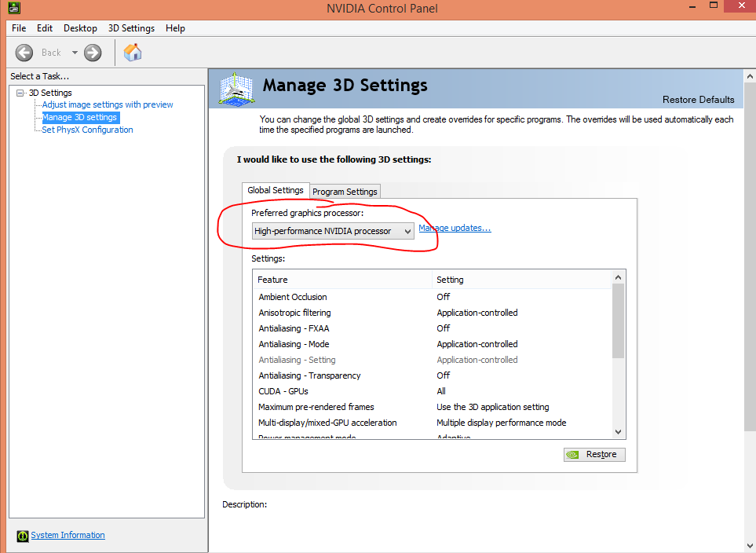This screenshot has height=553, width=756.
Task: Click the settings list scrollbar thumb
Action: pyautogui.click(x=618, y=321)
